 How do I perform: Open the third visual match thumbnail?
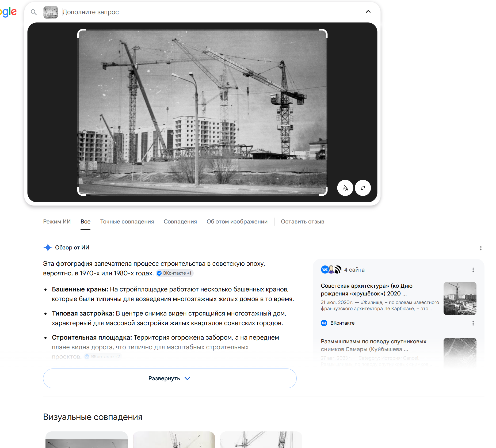(261, 440)
